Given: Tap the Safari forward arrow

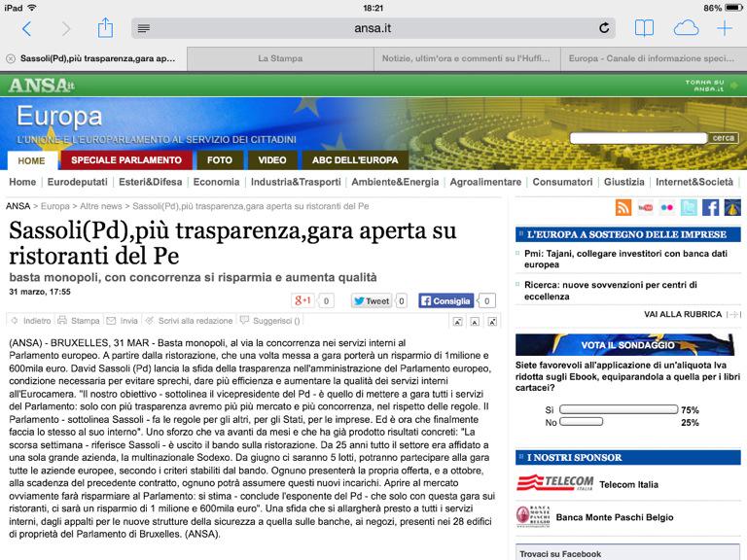Looking at the screenshot, I should tap(66, 29).
